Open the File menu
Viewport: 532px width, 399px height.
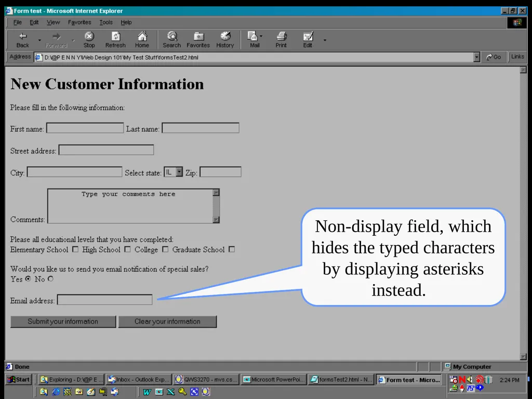tap(18, 22)
